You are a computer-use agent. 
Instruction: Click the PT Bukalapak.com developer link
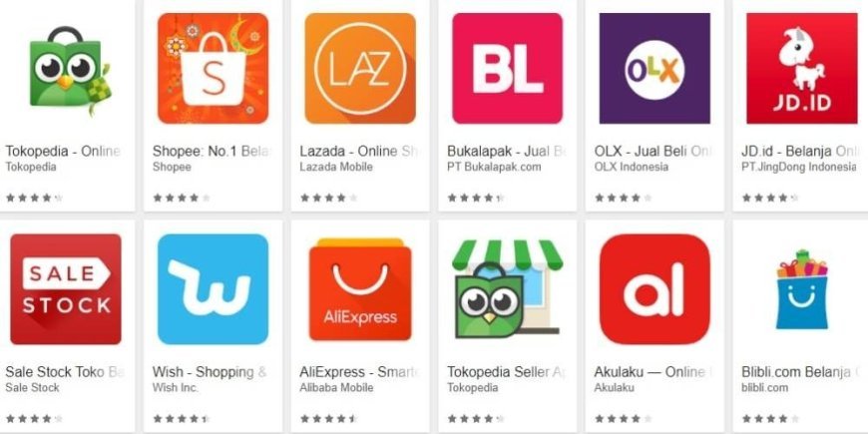click(x=494, y=167)
